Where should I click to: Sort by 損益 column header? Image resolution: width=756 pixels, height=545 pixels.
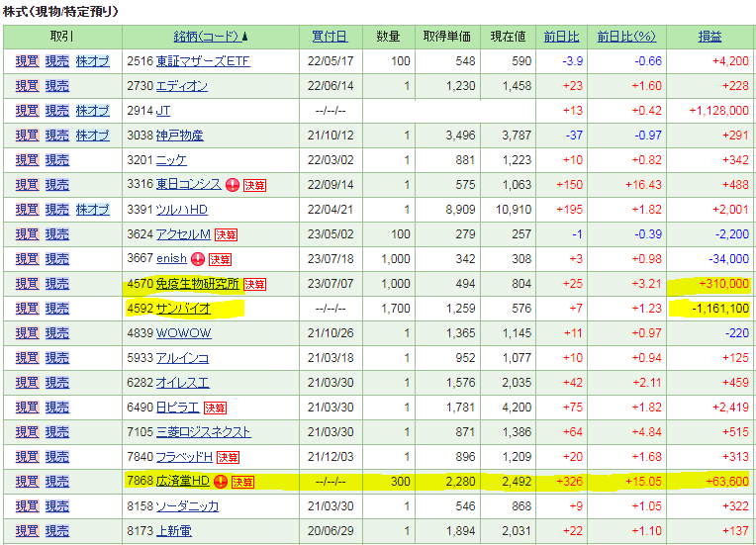pos(709,37)
